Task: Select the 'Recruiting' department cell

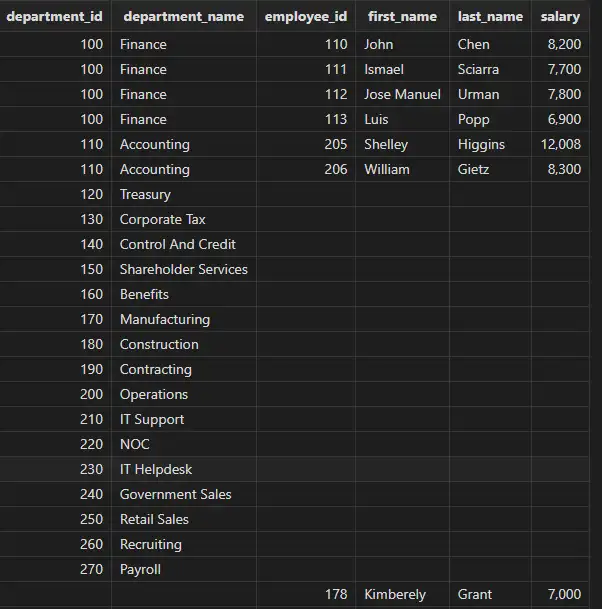Action: point(184,544)
